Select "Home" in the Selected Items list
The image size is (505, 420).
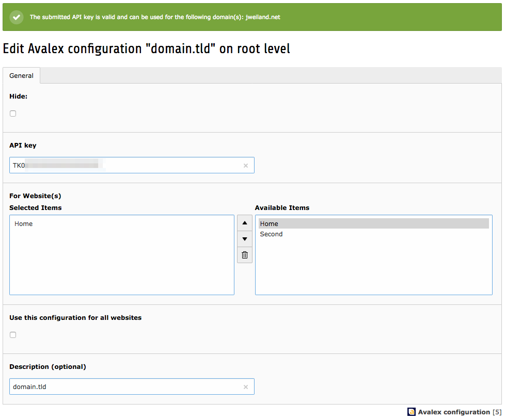24,224
